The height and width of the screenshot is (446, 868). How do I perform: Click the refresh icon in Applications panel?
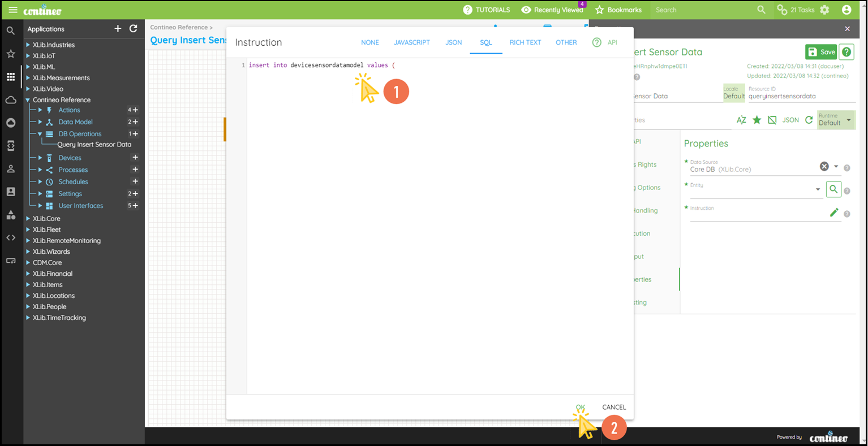134,29
